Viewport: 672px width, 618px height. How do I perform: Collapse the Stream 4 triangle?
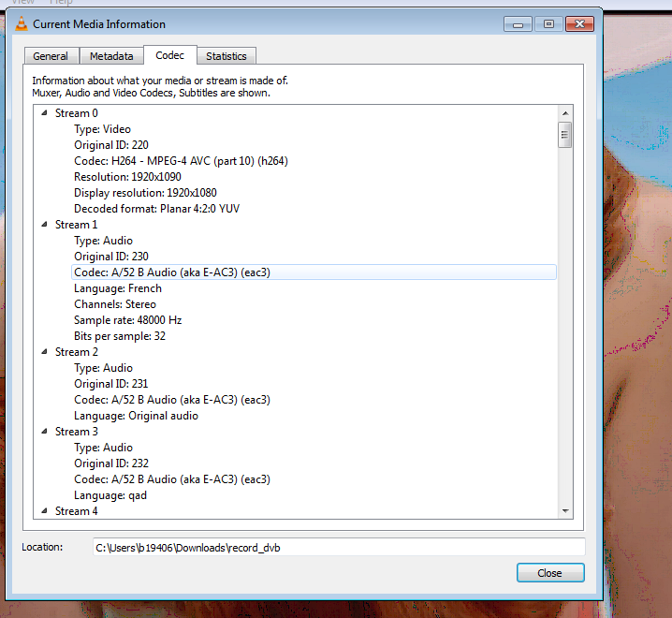(44, 511)
